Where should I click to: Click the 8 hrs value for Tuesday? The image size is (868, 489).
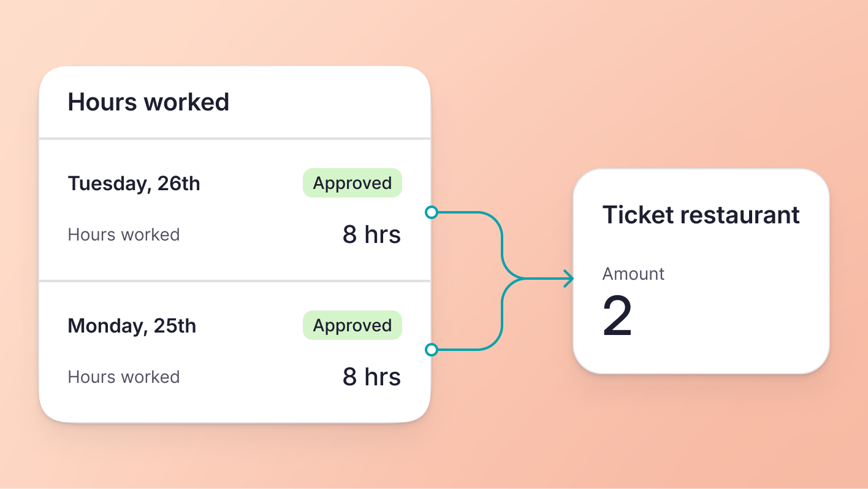pyautogui.click(x=371, y=234)
